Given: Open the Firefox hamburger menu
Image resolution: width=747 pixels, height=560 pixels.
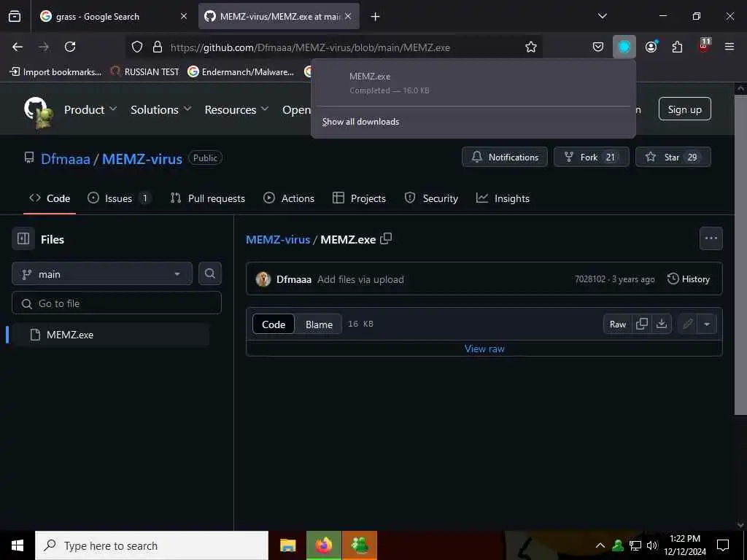Looking at the screenshot, I should (x=729, y=47).
